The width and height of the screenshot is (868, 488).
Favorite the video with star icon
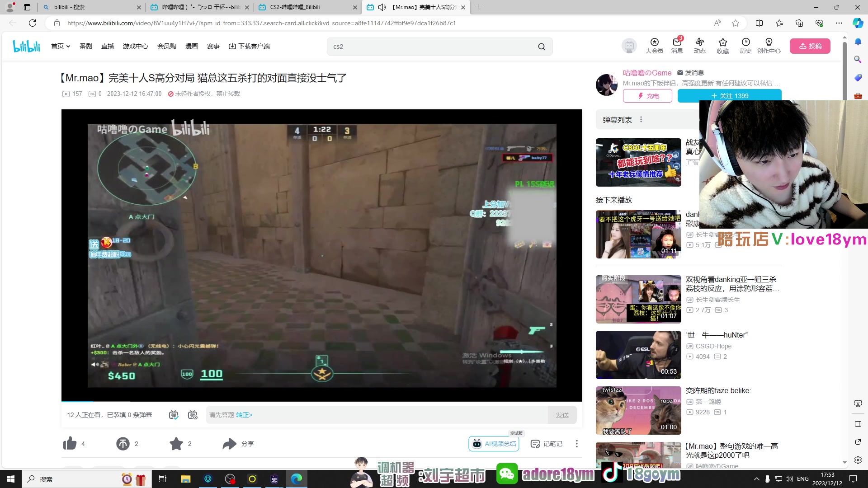coord(176,444)
